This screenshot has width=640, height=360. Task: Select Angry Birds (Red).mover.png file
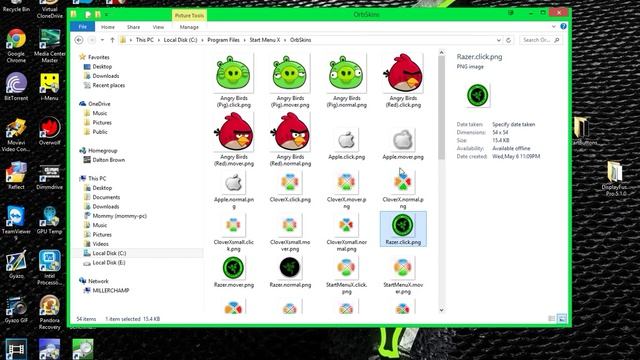[x=233, y=140]
